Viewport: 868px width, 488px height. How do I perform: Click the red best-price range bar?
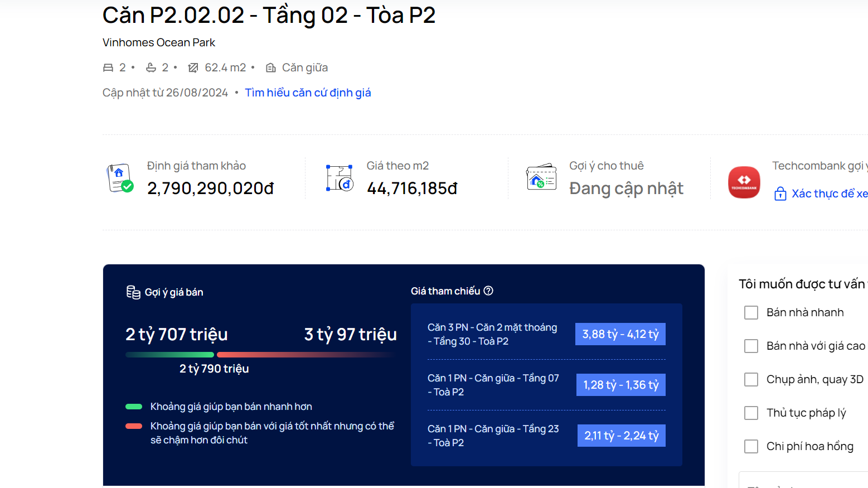coord(307,355)
